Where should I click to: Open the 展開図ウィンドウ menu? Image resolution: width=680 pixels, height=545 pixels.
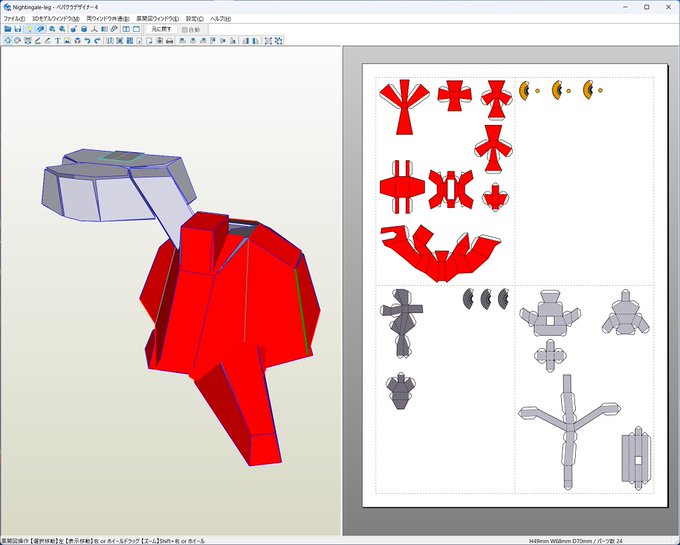pos(157,19)
